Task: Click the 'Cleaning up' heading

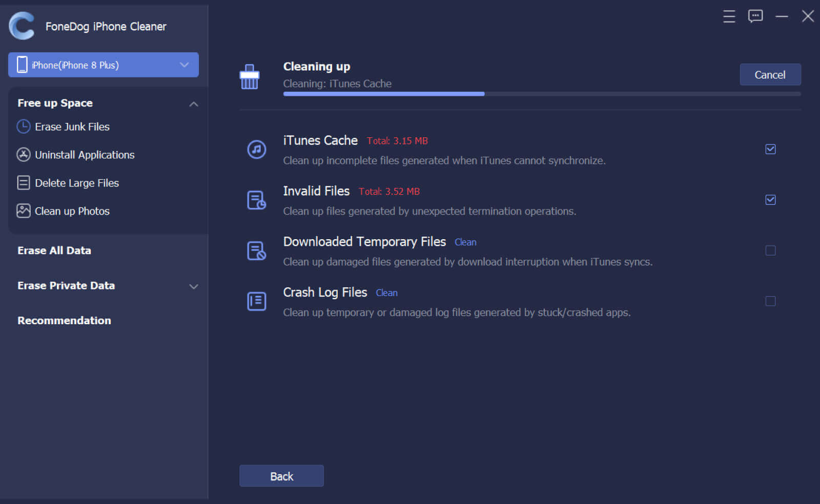Action: pyautogui.click(x=317, y=67)
